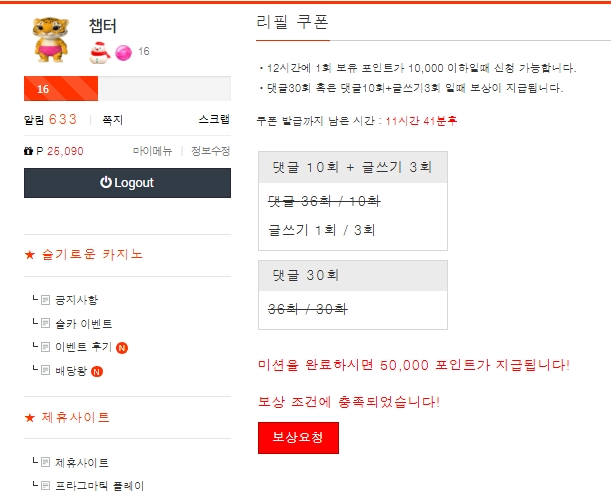
Task: Open 마이메뉴
Action: pyautogui.click(x=152, y=151)
